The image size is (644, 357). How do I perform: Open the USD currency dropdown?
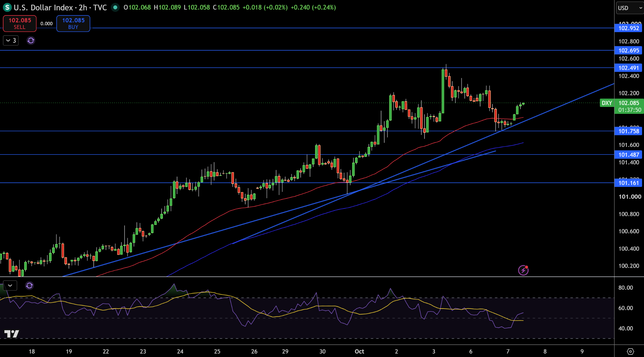click(630, 8)
